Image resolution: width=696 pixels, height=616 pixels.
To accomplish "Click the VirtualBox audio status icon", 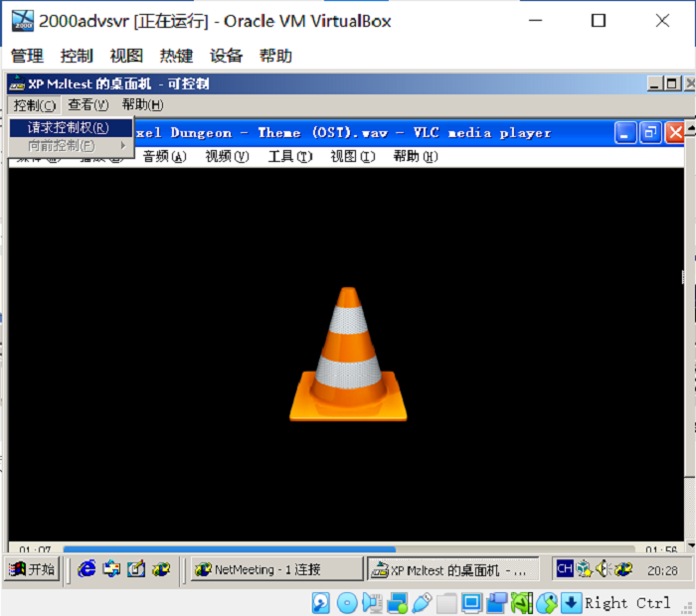I will click(x=372, y=603).
